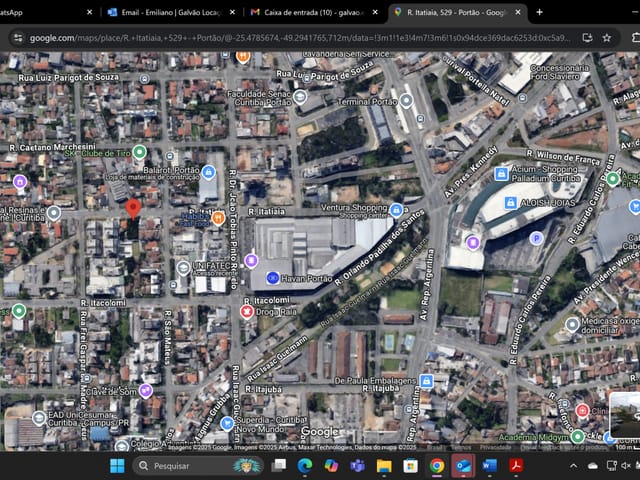The image size is (640, 480).
Task: Bookmark this page with the star icon
Action: (607, 38)
